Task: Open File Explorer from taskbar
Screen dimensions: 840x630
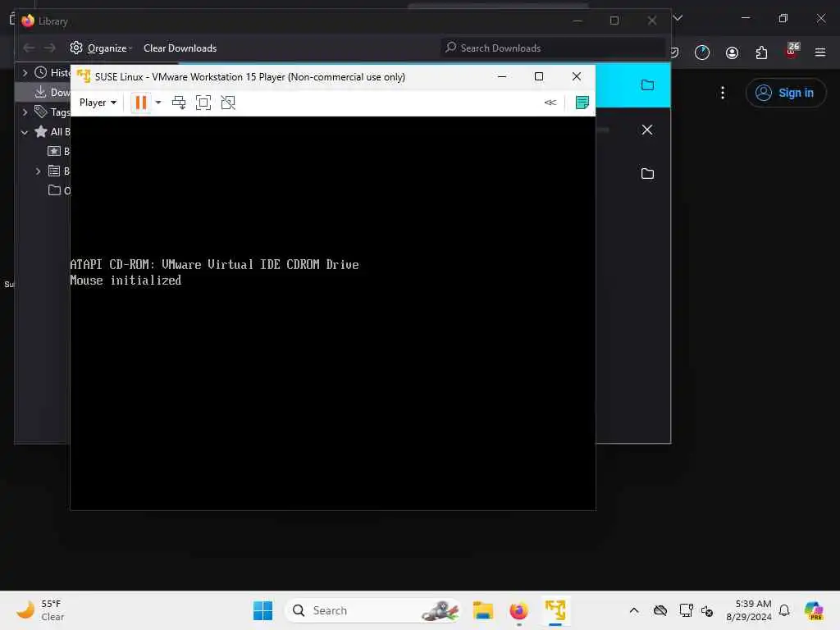Action: click(482, 610)
